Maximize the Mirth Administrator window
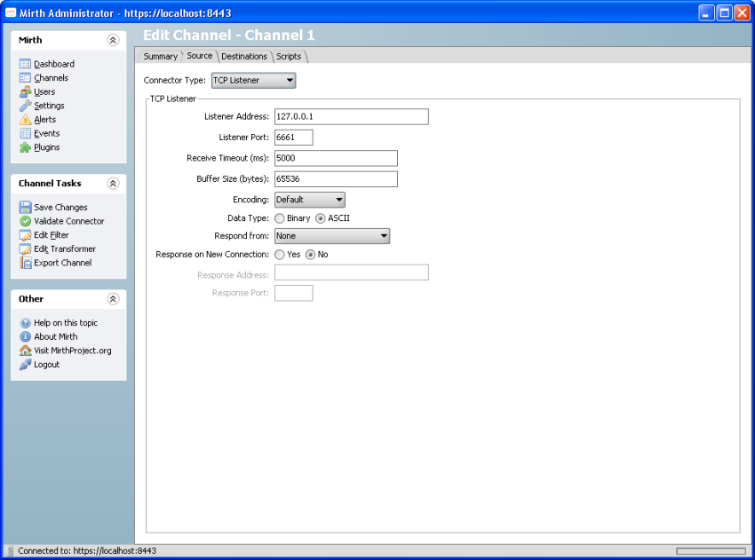Screen dimensions: 755x560 pos(724,13)
